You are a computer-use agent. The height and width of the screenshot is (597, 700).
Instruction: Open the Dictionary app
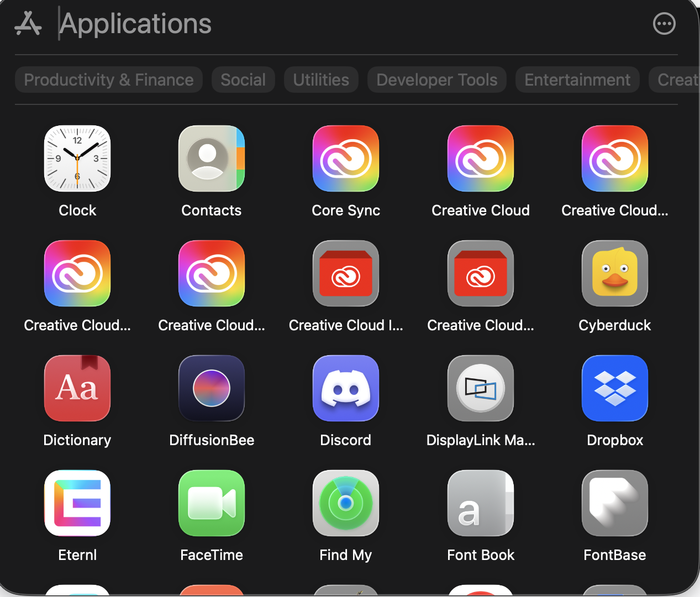(77, 388)
